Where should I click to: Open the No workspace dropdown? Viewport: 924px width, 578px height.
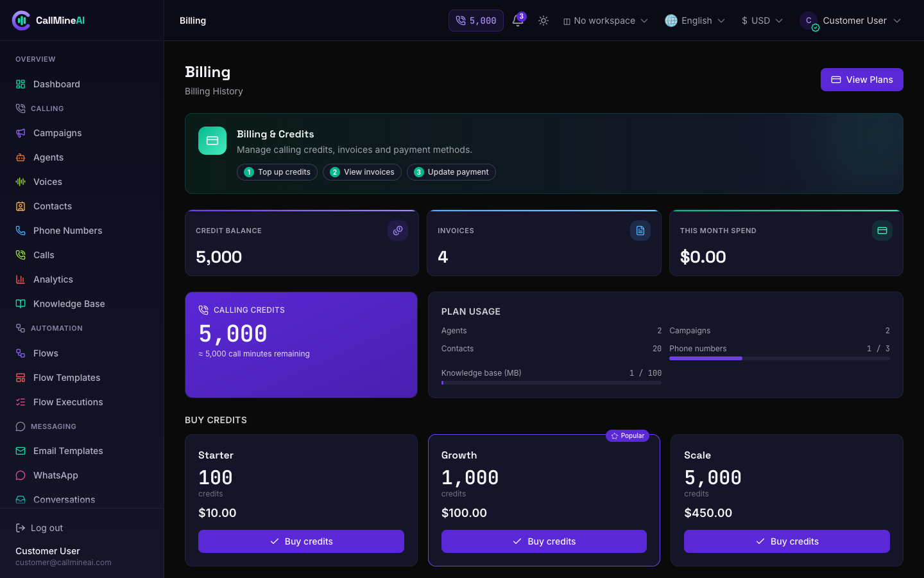[606, 21]
